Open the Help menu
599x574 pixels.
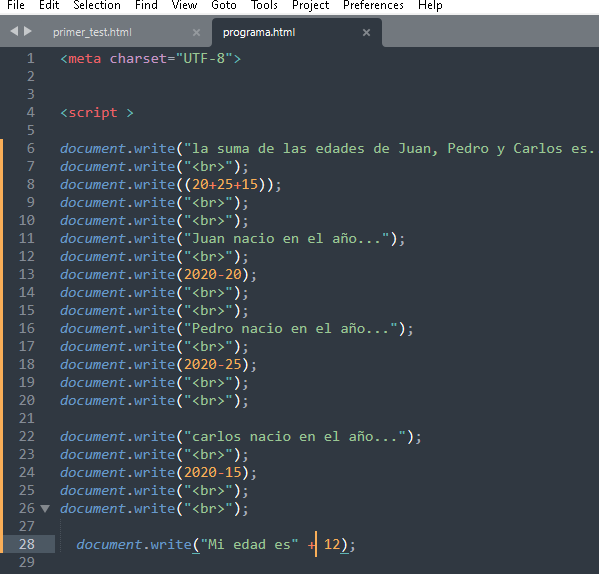(x=430, y=5)
